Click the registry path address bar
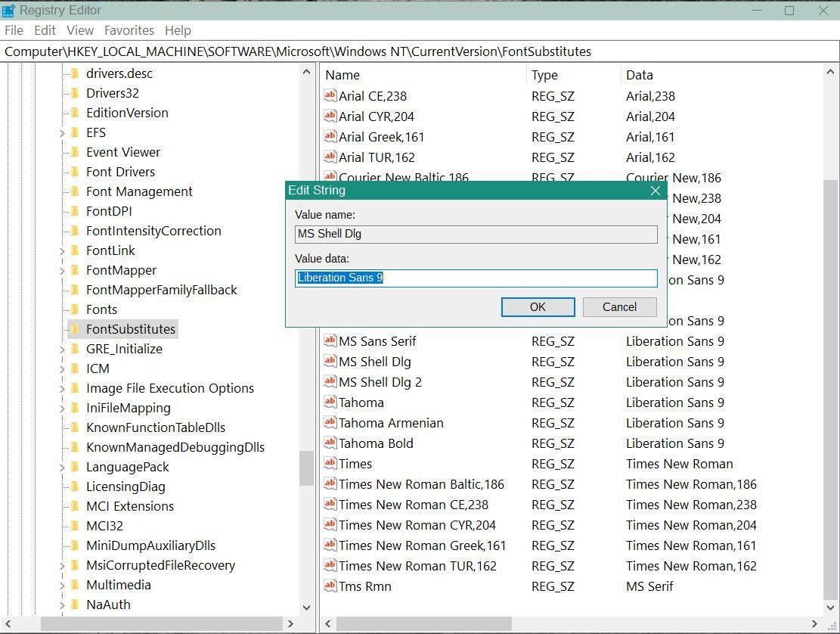The image size is (840, 634). (420, 51)
